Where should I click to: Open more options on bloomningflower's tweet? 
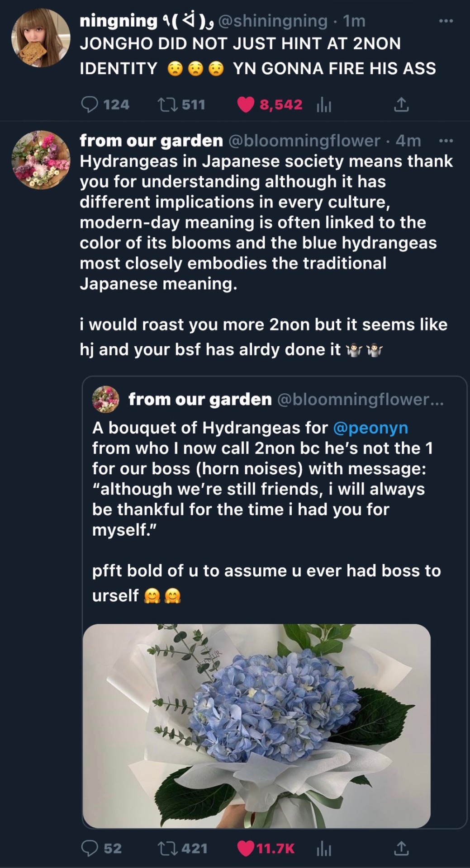[446, 141]
